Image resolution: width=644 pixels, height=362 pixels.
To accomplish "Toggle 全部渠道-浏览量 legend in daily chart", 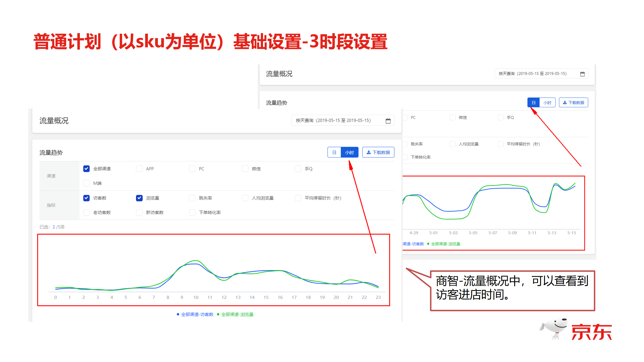I will click(444, 244).
